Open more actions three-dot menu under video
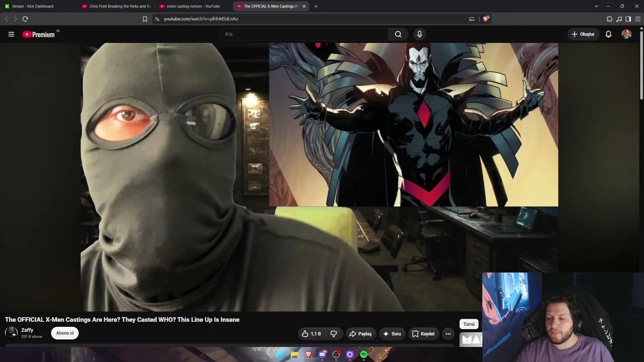The image size is (644, 362). pos(448,334)
